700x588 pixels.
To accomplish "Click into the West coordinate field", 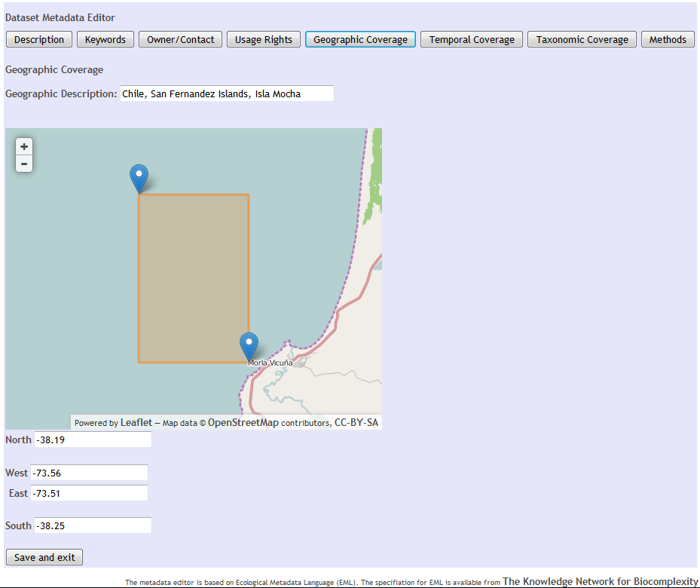I will [x=89, y=473].
